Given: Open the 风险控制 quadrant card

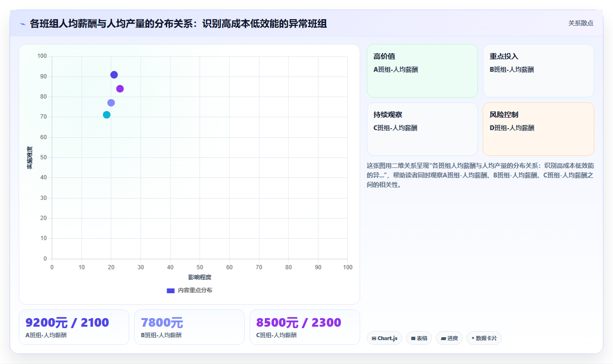Looking at the screenshot, I should pos(538,129).
